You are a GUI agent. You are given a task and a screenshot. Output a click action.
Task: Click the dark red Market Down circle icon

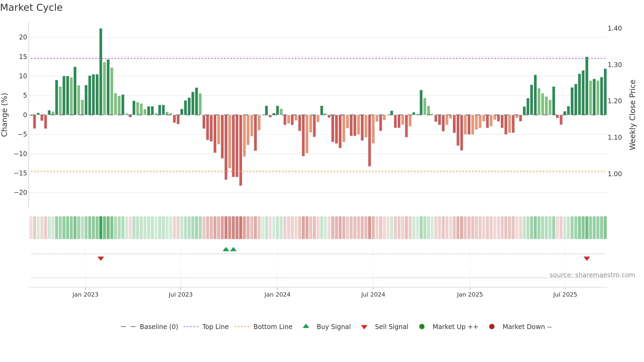click(492, 327)
